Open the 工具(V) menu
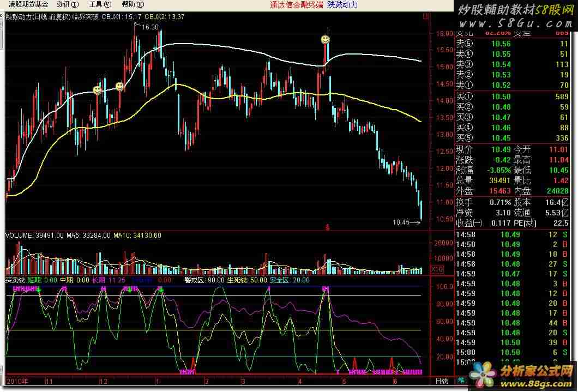 pyautogui.click(x=100, y=5)
